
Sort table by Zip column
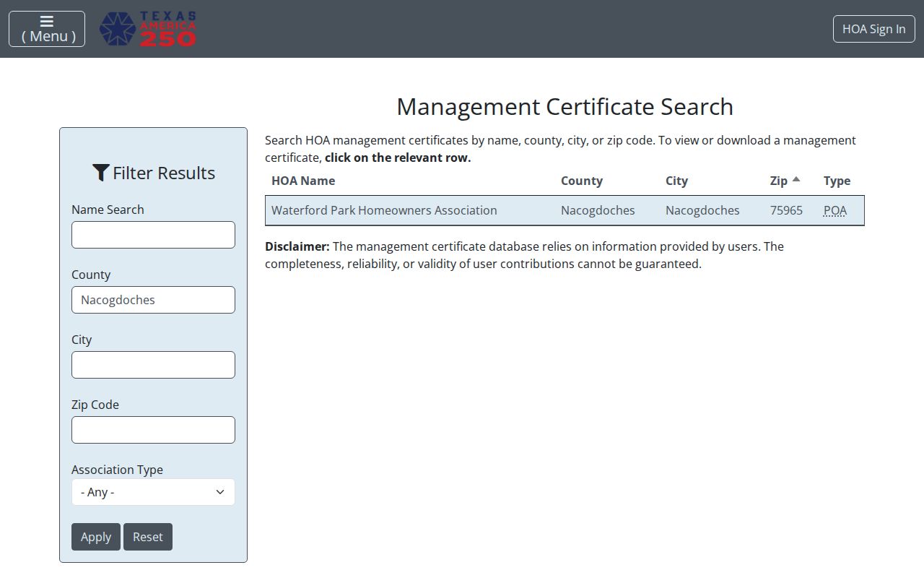pos(779,181)
